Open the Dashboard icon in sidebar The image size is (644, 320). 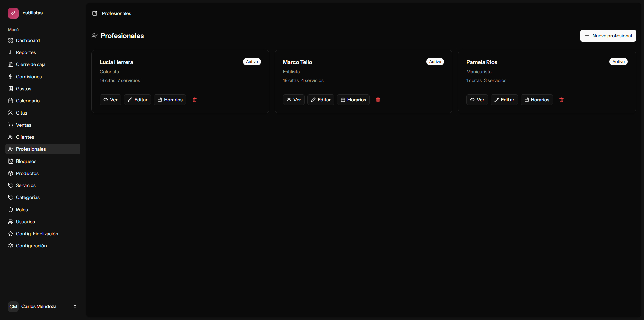tap(10, 40)
